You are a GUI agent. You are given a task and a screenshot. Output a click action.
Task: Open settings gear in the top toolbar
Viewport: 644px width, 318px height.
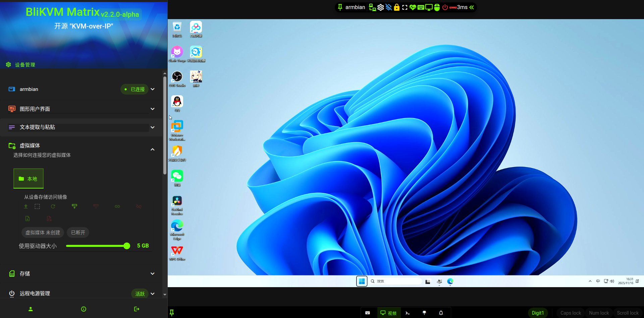click(380, 7)
